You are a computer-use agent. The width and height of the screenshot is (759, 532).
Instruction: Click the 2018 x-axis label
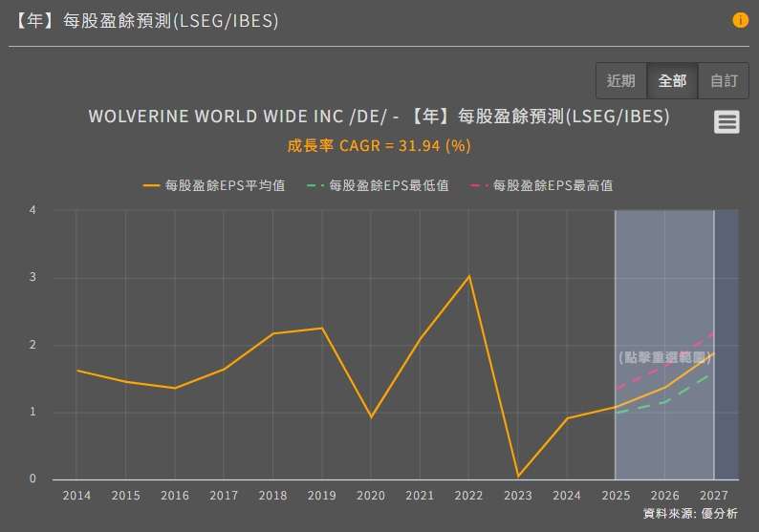click(x=272, y=496)
